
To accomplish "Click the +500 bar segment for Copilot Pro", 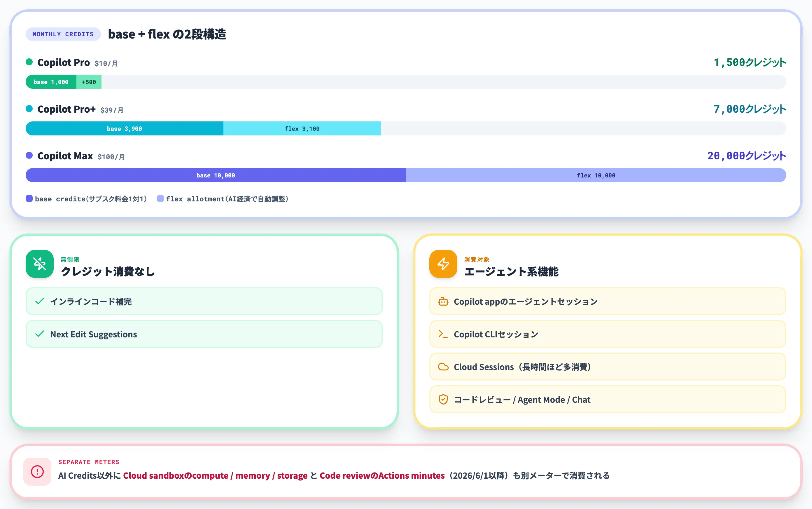I will [89, 82].
